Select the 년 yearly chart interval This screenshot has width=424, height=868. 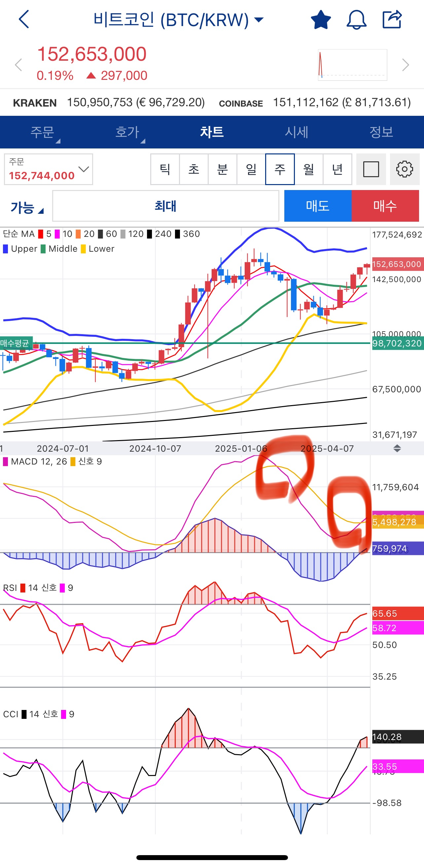(x=337, y=169)
